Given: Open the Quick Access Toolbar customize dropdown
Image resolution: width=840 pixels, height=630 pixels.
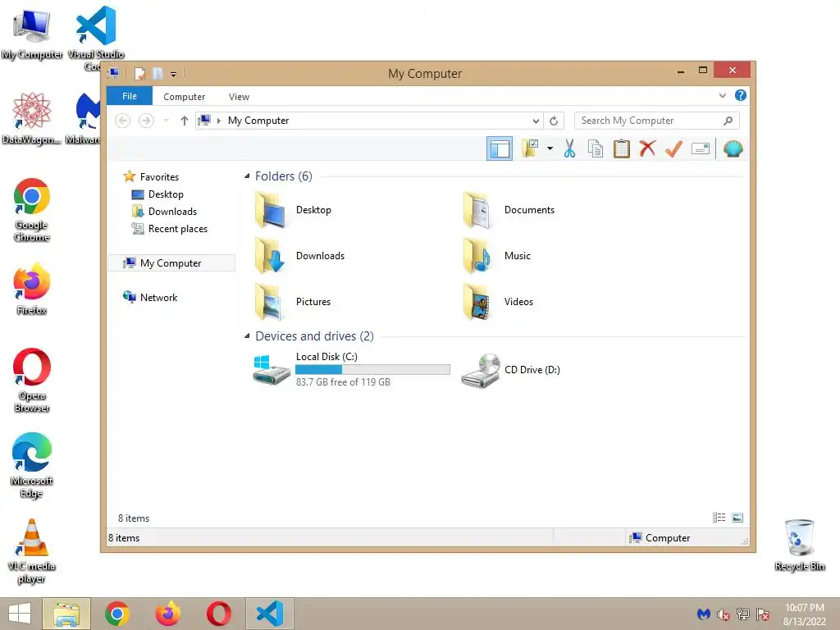Looking at the screenshot, I should (174, 74).
